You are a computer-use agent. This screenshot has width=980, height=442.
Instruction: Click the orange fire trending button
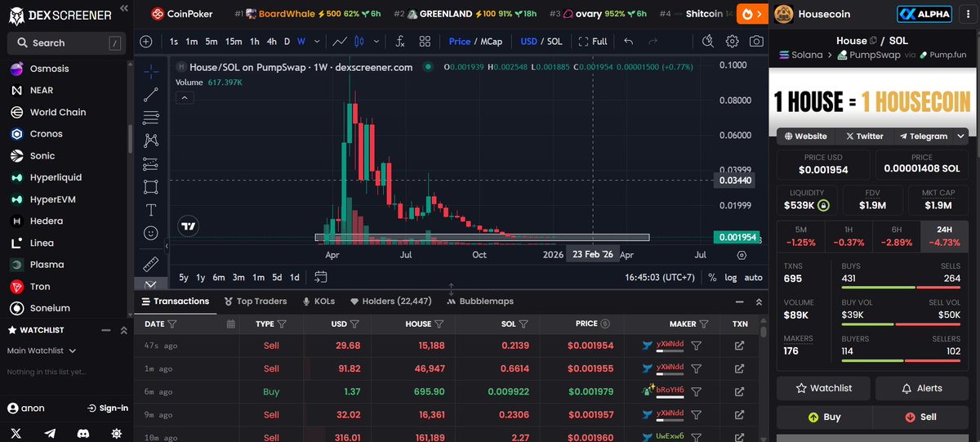[x=751, y=14]
